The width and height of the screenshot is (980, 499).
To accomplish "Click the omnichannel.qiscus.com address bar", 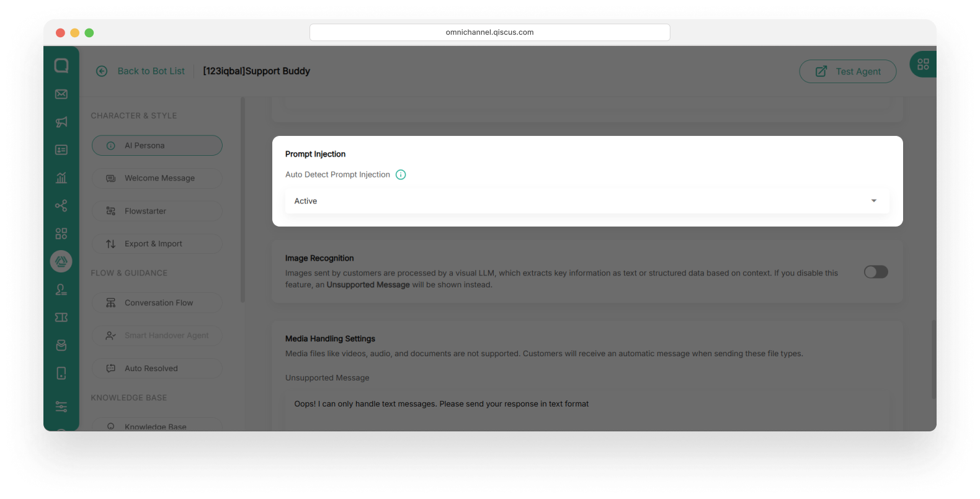I will tap(490, 32).
